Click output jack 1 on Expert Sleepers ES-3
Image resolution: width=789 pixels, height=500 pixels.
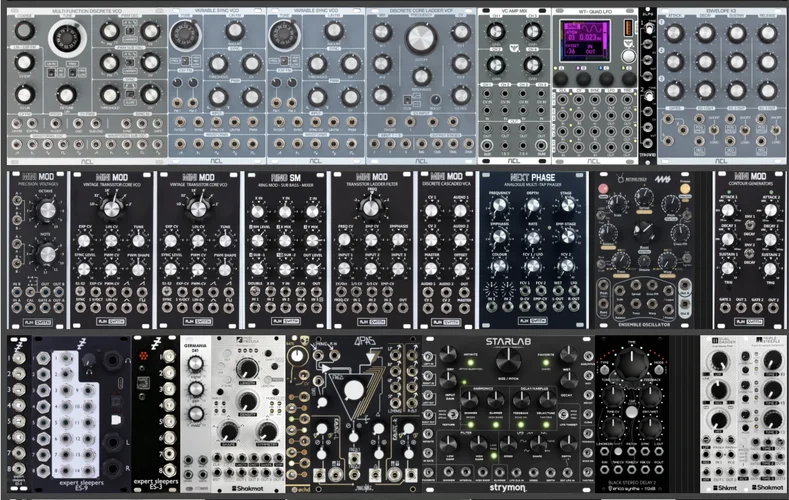[170, 357]
